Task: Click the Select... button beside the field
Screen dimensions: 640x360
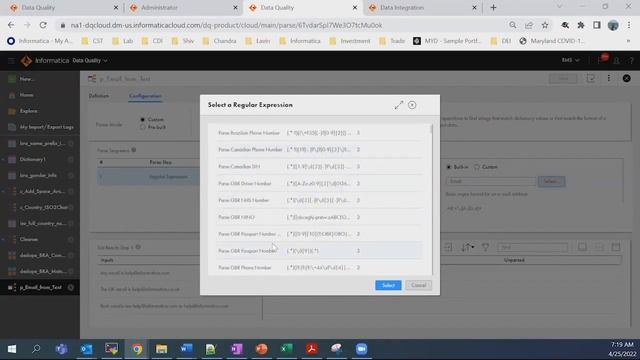Action: click(x=551, y=181)
